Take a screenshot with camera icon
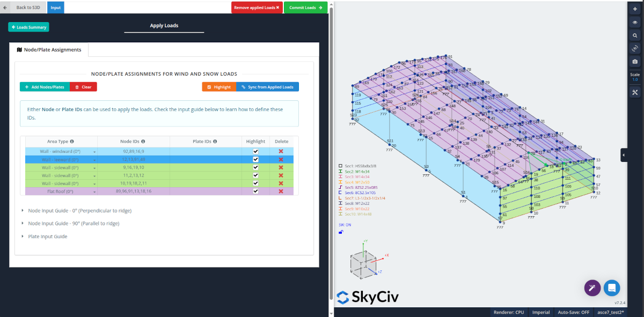 [635, 62]
